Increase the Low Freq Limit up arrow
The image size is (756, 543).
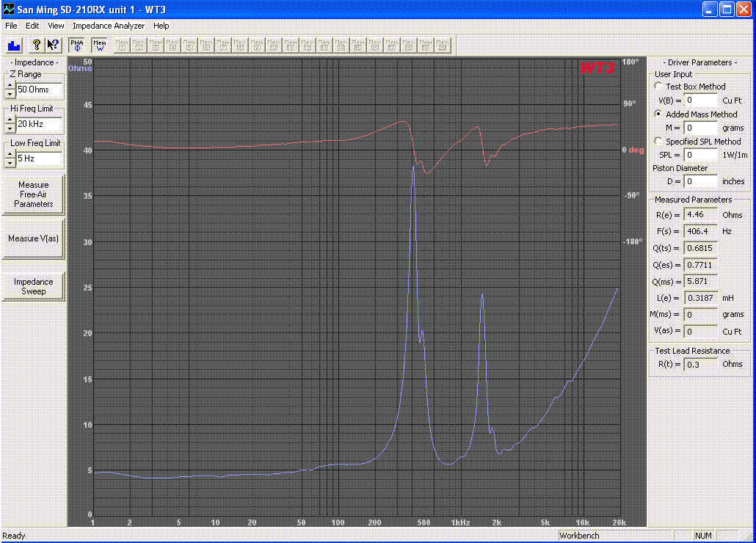coord(10,154)
